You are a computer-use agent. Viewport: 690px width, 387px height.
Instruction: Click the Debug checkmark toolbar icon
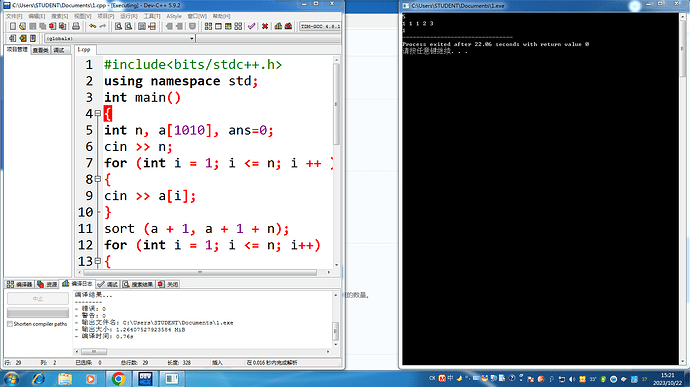pyautogui.click(x=251, y=26)
